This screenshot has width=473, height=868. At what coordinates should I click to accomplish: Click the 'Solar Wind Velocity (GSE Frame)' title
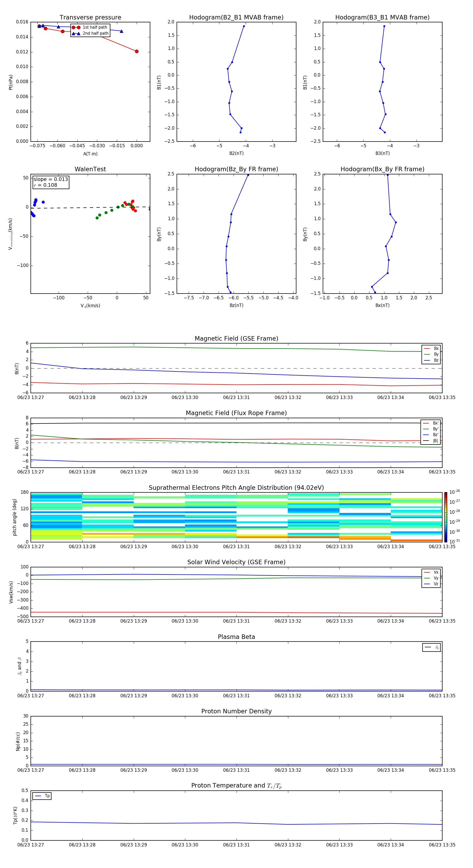[x=236, y=562]
